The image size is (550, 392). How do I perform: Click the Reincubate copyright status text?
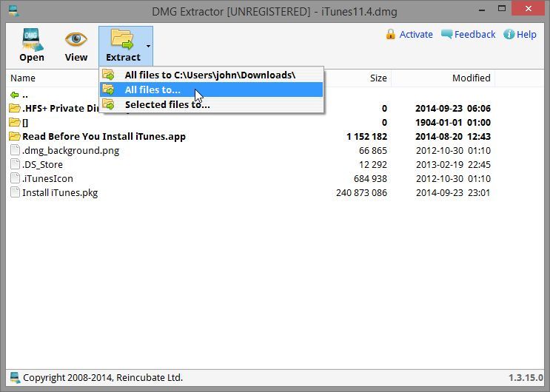103,378
